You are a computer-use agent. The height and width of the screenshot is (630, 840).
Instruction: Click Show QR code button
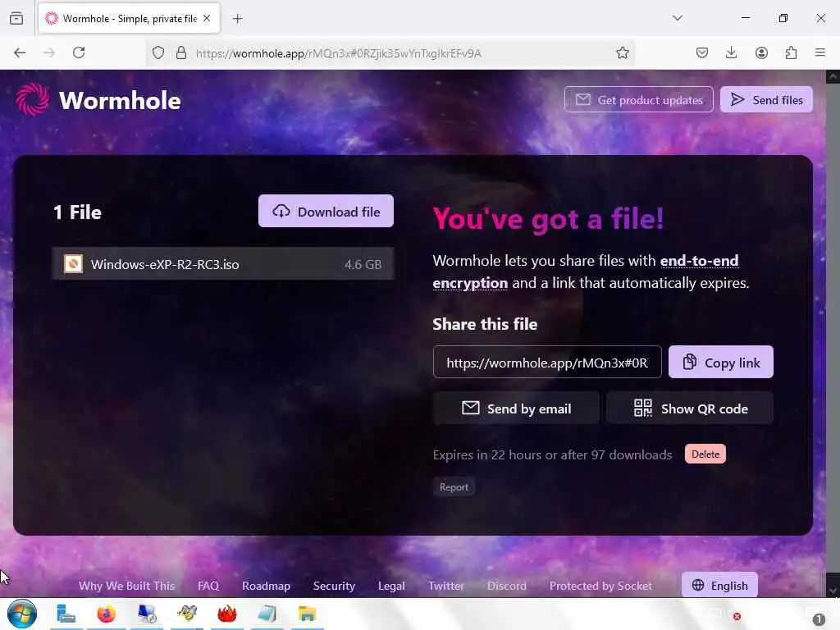click(690, 409)
